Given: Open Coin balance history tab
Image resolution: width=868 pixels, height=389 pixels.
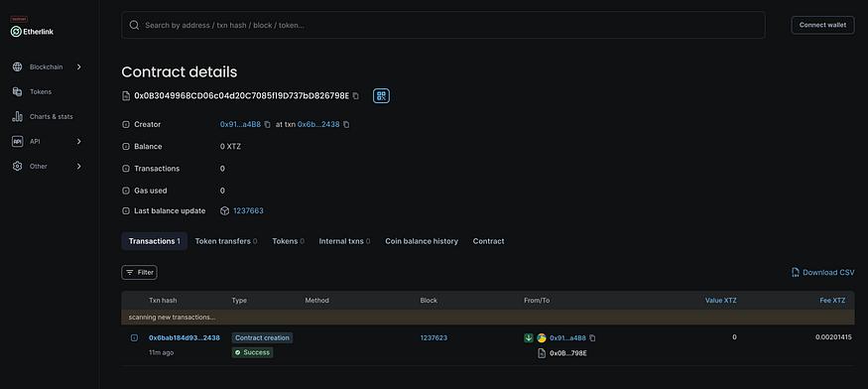Looking at the screenshot, I should (x=422, y=241).
